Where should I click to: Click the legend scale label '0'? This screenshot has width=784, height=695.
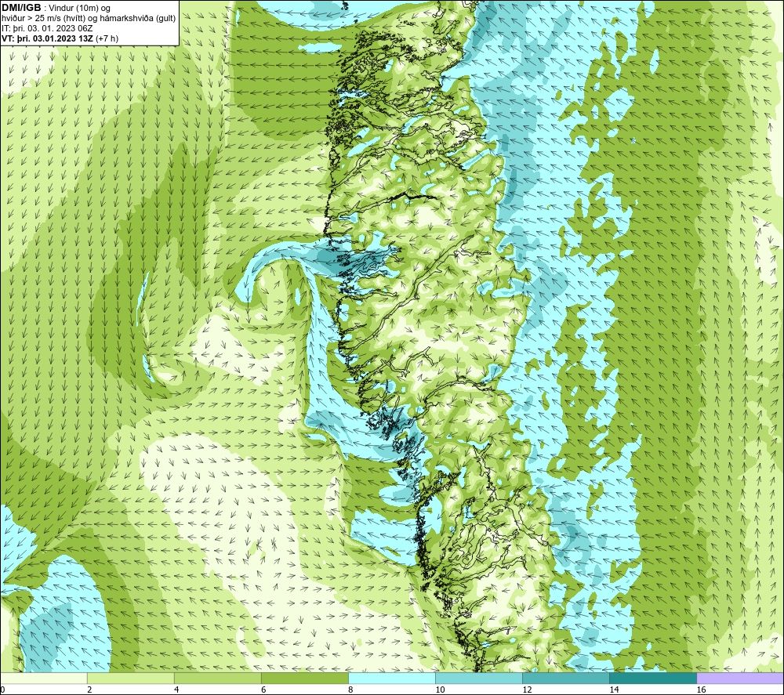click(2, 690)
